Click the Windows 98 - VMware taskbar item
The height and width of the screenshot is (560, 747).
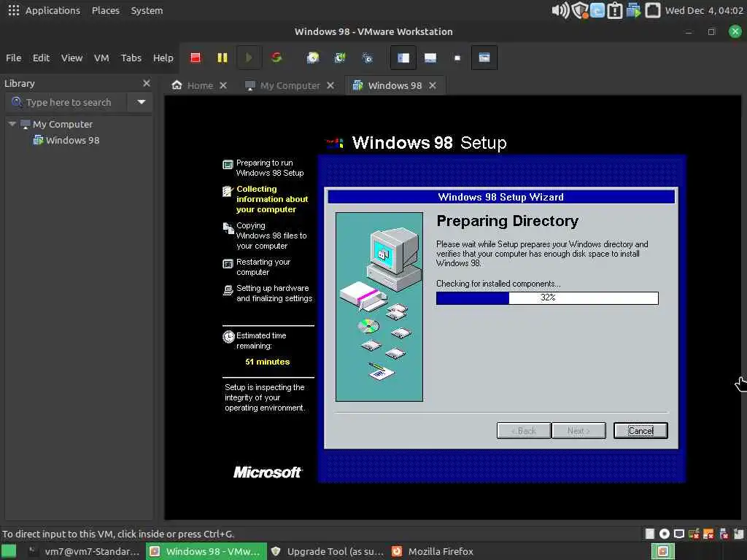[206, 551]
